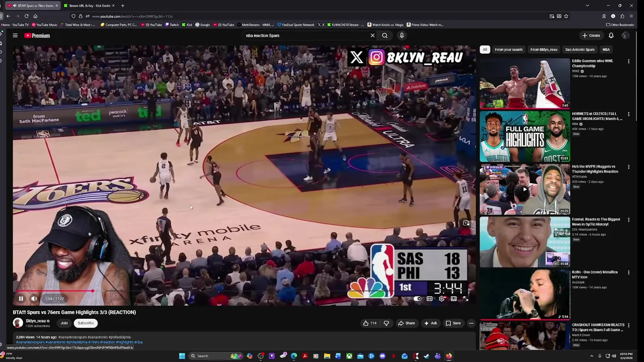644x362 pixels.
Task: Open the player settings gear
Action: tap(441, 299)
